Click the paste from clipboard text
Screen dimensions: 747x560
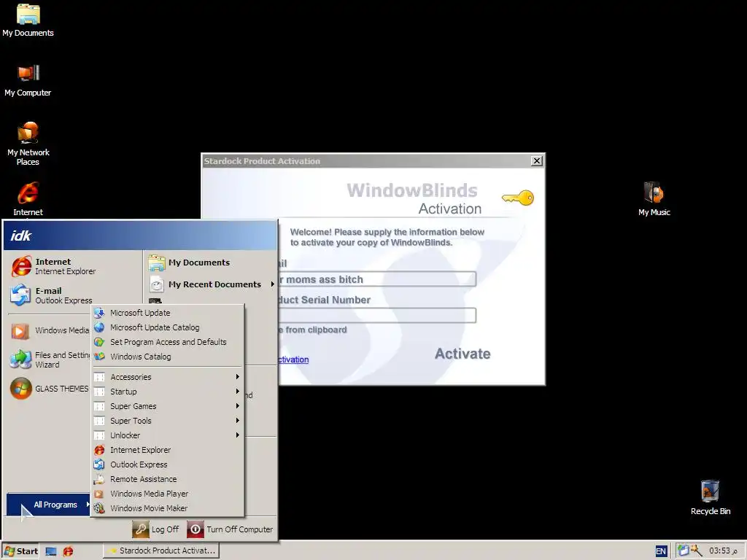[x=312, y=330]
